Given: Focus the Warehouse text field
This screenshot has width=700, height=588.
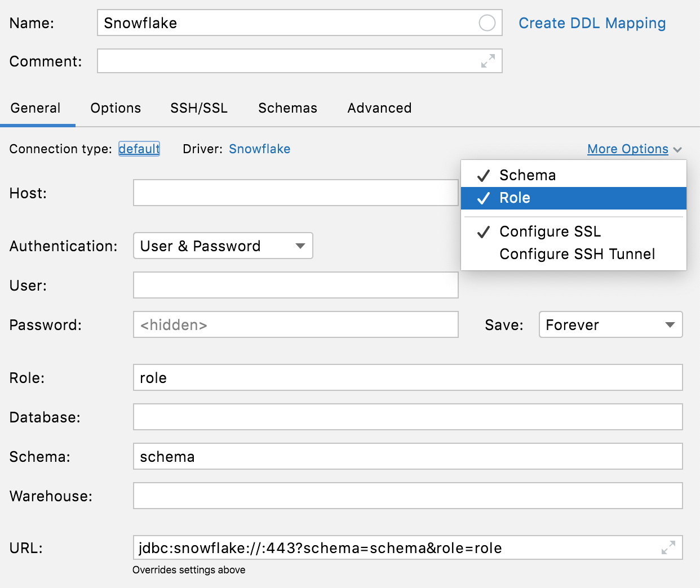Looking at the screenshot, I should 407,496.
